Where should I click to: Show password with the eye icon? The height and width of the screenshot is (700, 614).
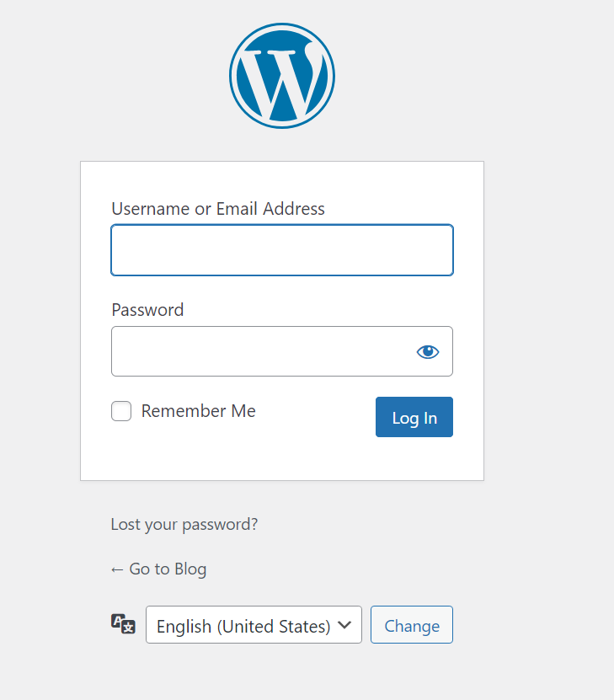coord(428,351)
